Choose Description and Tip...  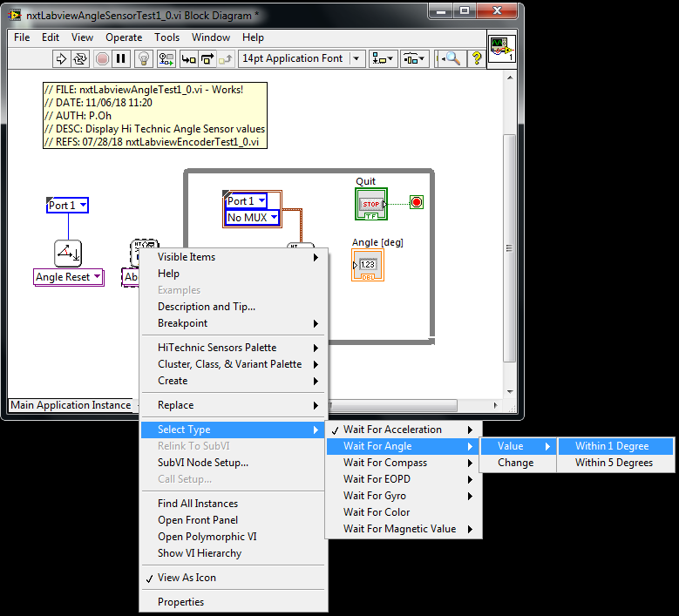[x=234, y=307]
